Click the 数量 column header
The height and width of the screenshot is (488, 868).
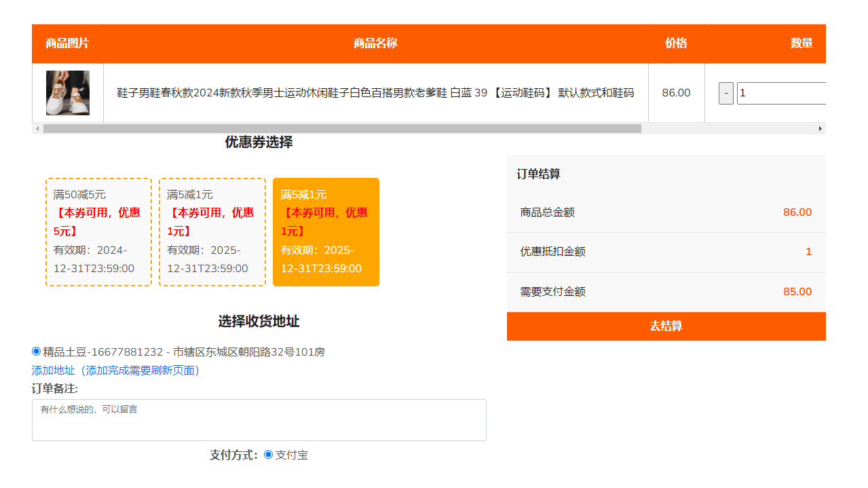pos(801,43)
